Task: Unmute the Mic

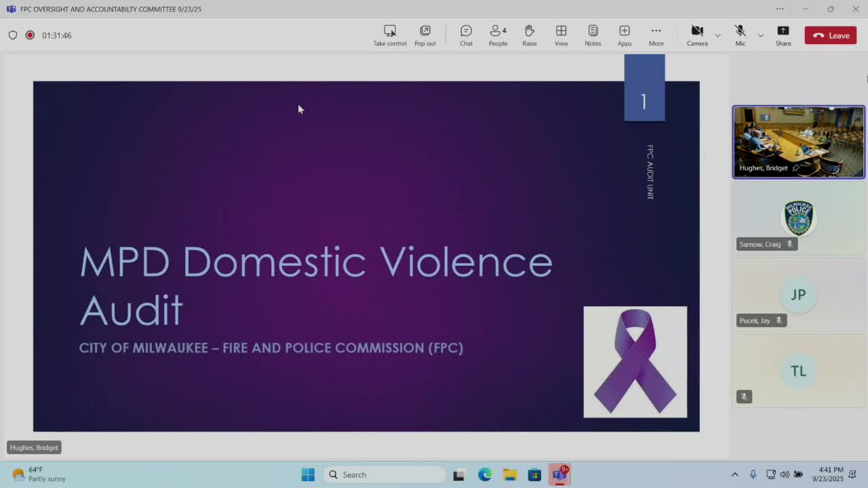Action: coord(740,35)
